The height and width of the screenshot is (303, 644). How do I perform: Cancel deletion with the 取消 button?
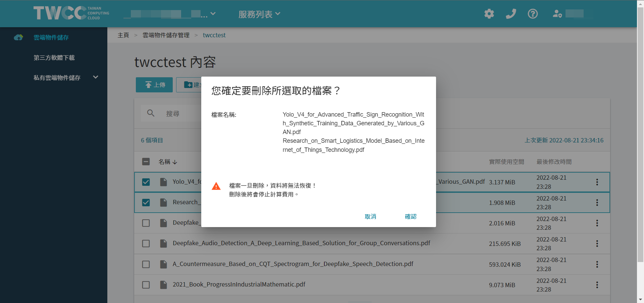point(370,216)
